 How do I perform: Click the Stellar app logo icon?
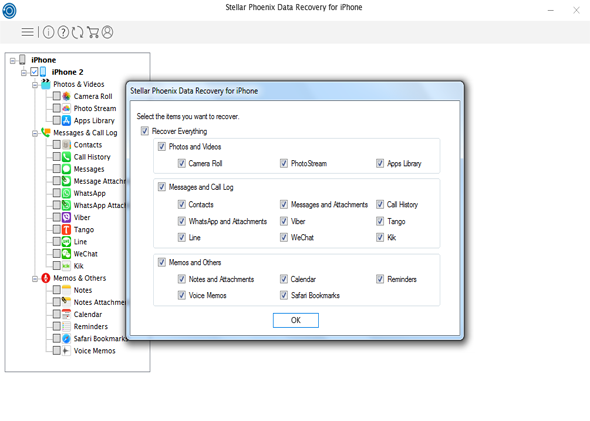point(9,11)
